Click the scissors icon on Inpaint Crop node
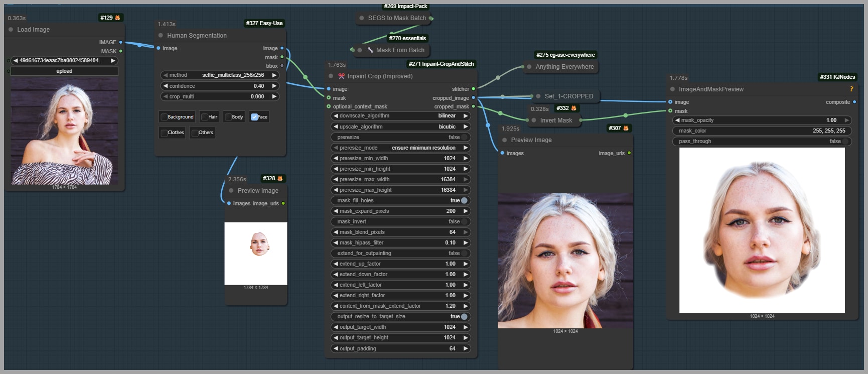 341,76
